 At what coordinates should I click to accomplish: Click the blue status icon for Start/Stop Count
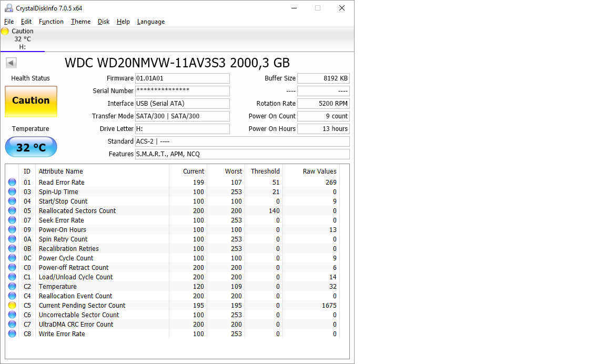[13, 201]
